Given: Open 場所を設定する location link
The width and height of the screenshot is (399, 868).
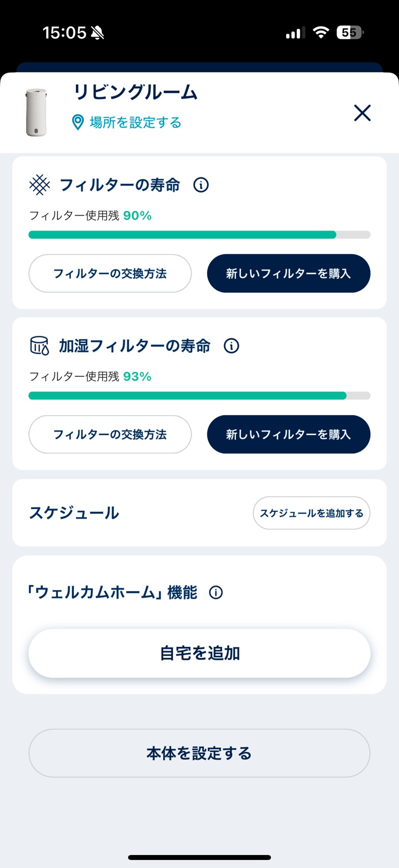Looking at the screenshot, I should pos(135,122).
